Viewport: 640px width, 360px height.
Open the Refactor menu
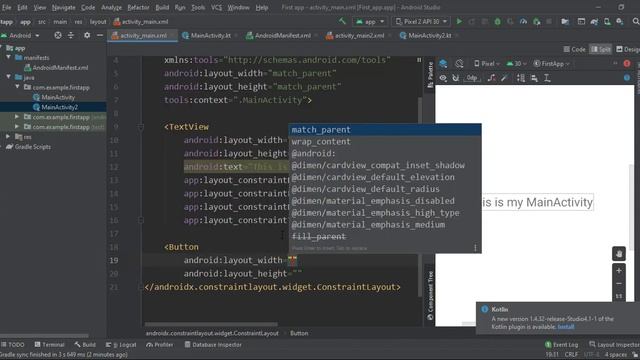coord(138,7)
